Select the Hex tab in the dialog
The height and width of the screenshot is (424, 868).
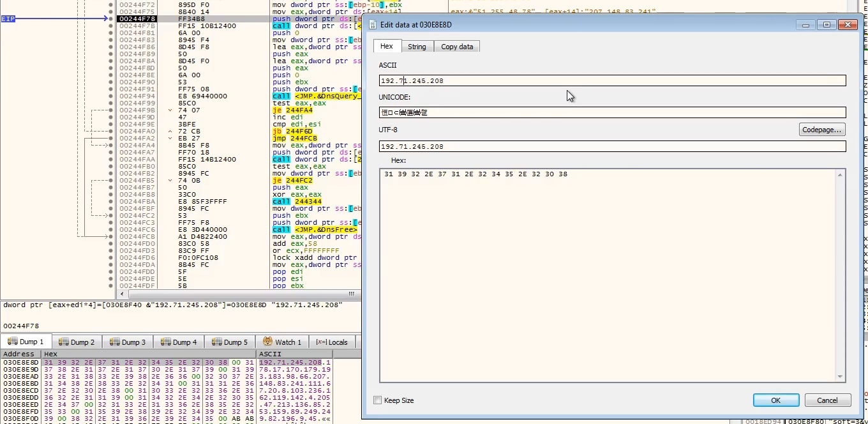(x=387, y=46)
